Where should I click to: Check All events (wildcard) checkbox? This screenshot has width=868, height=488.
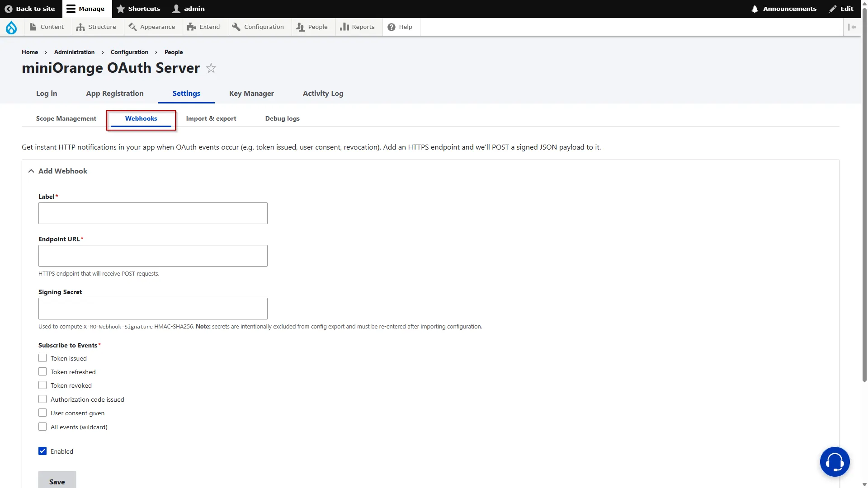point(42,427)
